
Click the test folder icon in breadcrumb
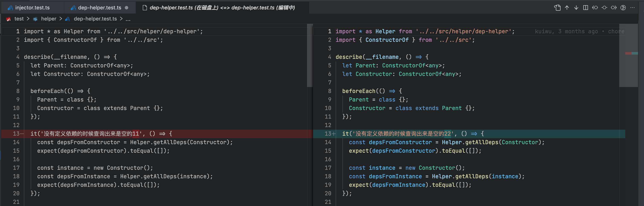(9, 19)
